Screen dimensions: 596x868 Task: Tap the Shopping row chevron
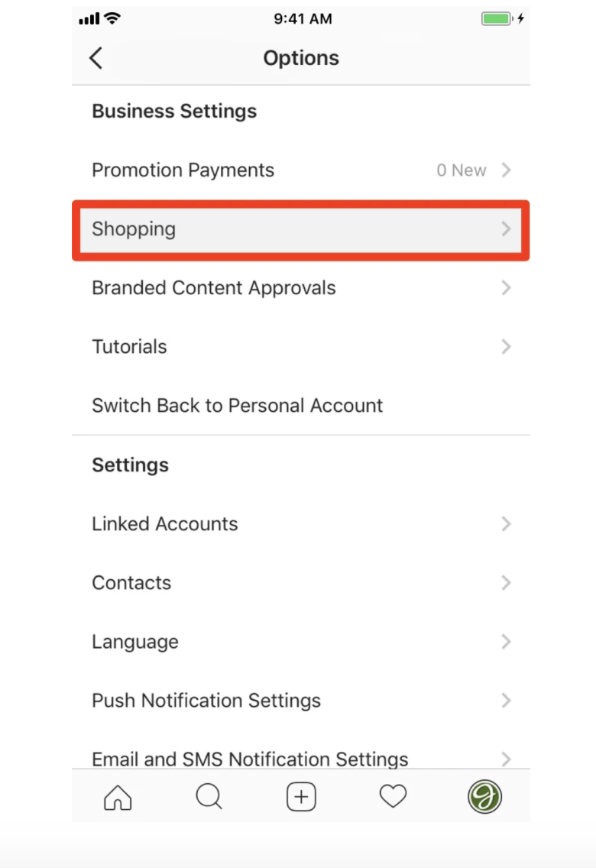point(506,228)
